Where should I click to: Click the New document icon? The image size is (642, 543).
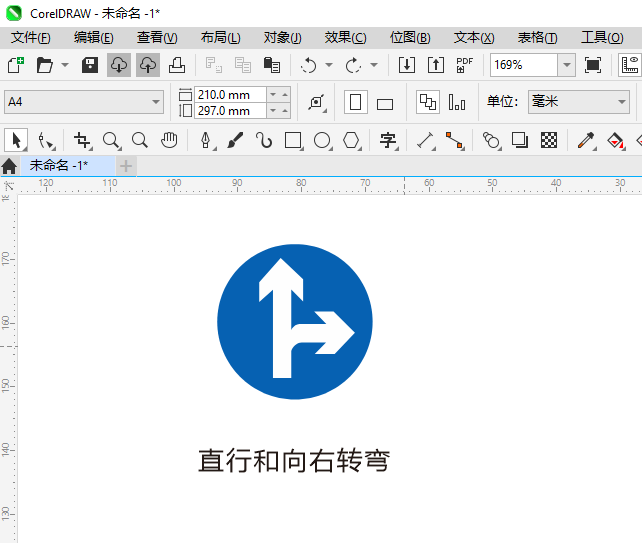(16, 65)
